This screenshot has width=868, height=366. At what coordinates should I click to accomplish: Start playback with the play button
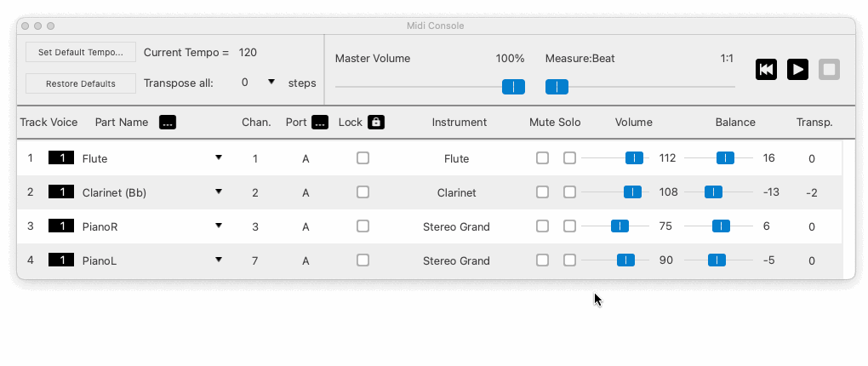pos(797,70)
